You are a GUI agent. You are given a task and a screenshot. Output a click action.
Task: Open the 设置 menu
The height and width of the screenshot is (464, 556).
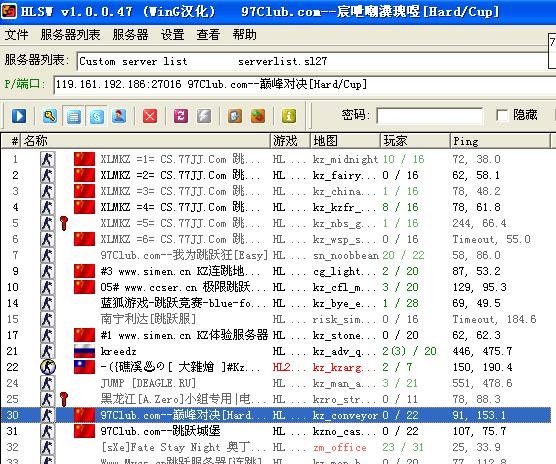pos(173,35)
